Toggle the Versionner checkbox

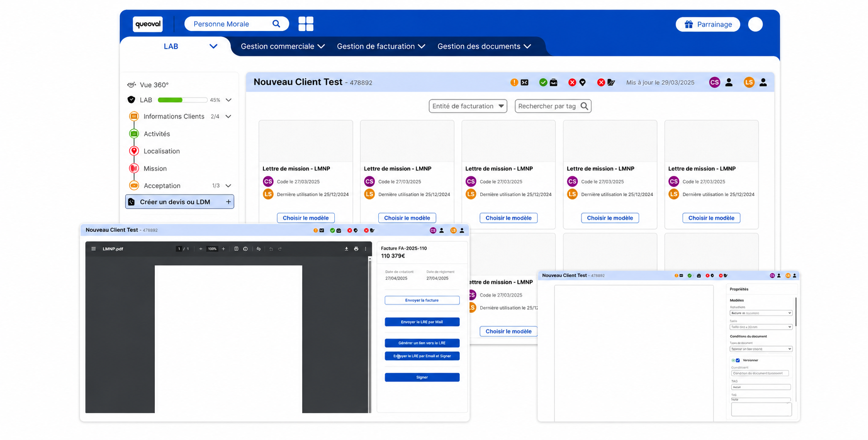[738, 360]
